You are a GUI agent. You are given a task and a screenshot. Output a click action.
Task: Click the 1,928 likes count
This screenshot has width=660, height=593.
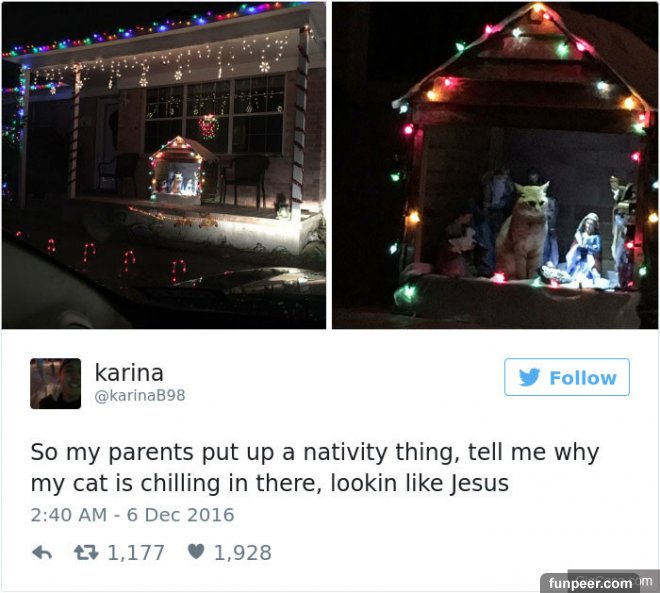(243, 553)
